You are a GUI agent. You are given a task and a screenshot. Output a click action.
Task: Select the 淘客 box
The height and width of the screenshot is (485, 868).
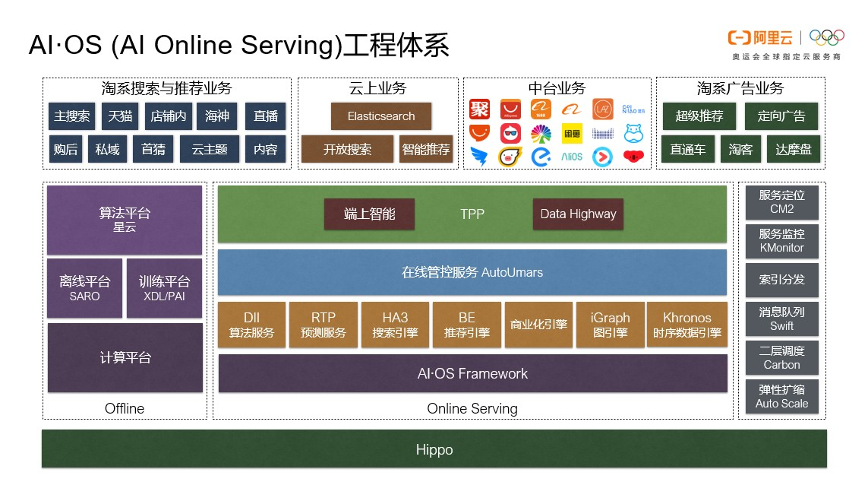click(x=740, y=149)
